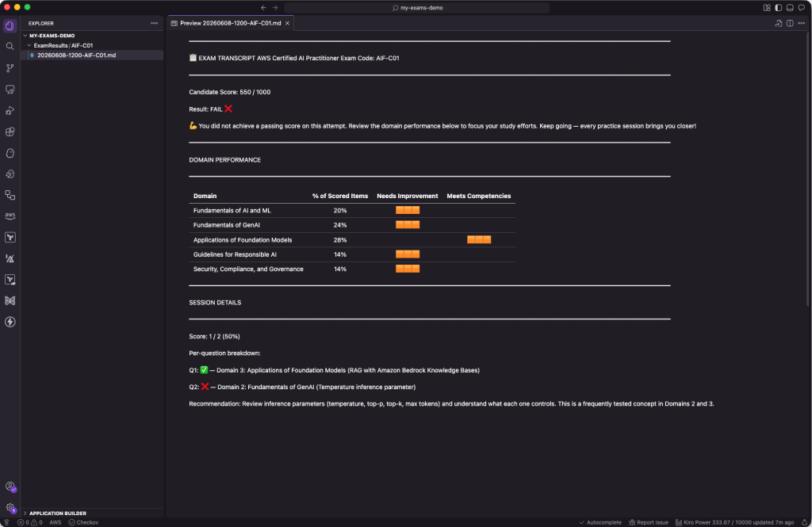The height and width of the screenshot is (527, 812).
Task: Click the '28%' scored items value
Action: pyautogui.click(x=339, y=239)
